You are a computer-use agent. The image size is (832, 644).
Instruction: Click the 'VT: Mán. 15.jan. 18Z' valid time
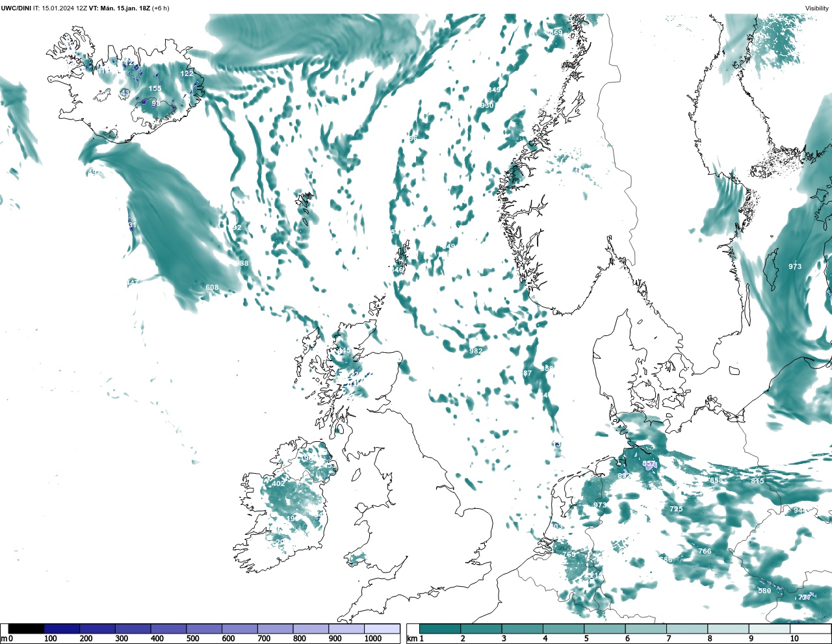(x=119, y=8)
